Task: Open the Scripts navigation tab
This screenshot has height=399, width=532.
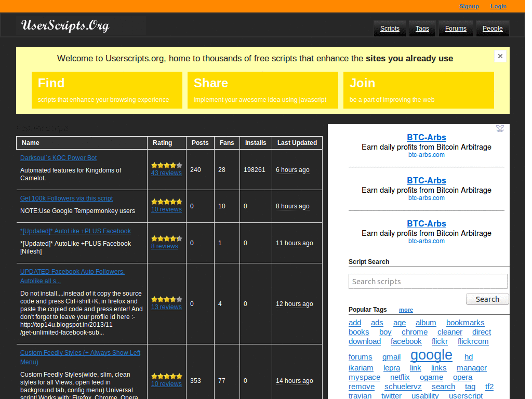Action: pyautogui.click(x=390, y=29)
